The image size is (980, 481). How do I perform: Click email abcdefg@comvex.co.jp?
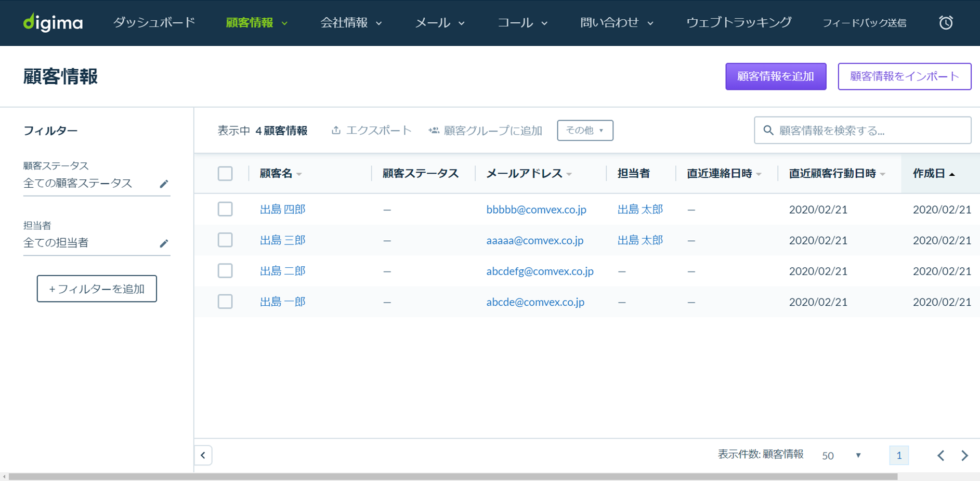[x=540, y=270]
